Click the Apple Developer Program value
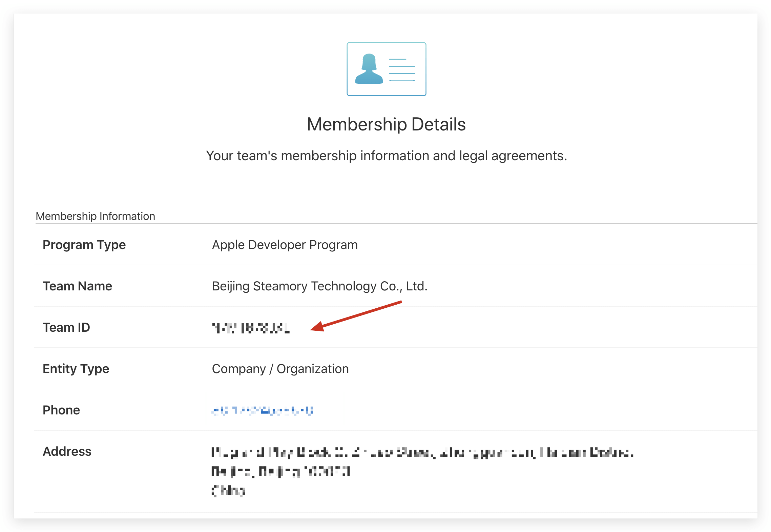Viewport: 771px width, 532px height. (x=285, y=245)
